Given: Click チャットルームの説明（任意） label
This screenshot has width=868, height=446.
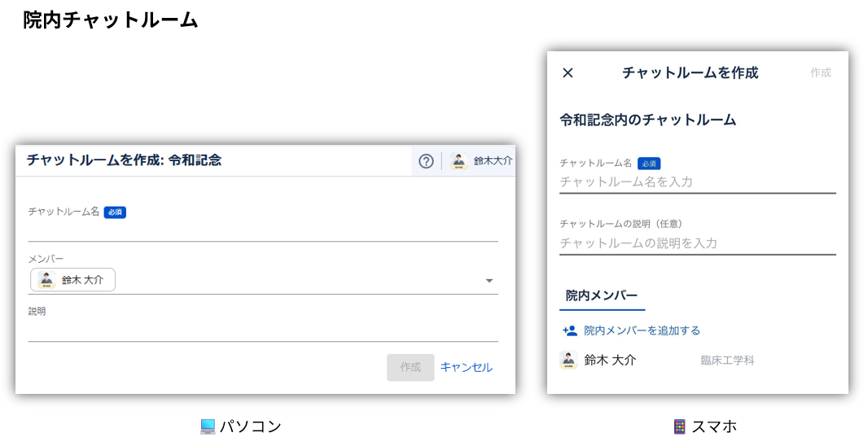Looking at the screenshot, I should 621,224.
